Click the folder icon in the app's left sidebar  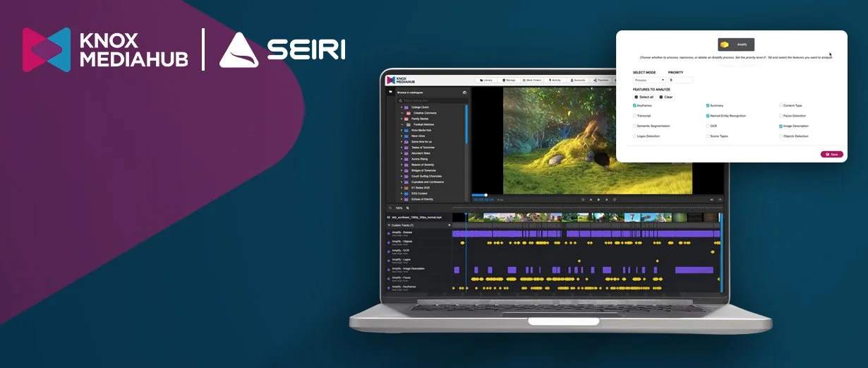coord(390,92)
